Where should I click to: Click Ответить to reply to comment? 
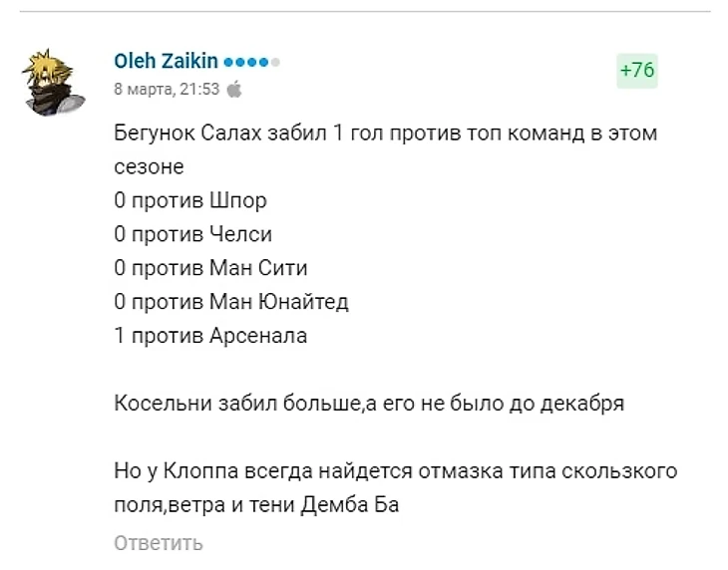click(159, 543)
